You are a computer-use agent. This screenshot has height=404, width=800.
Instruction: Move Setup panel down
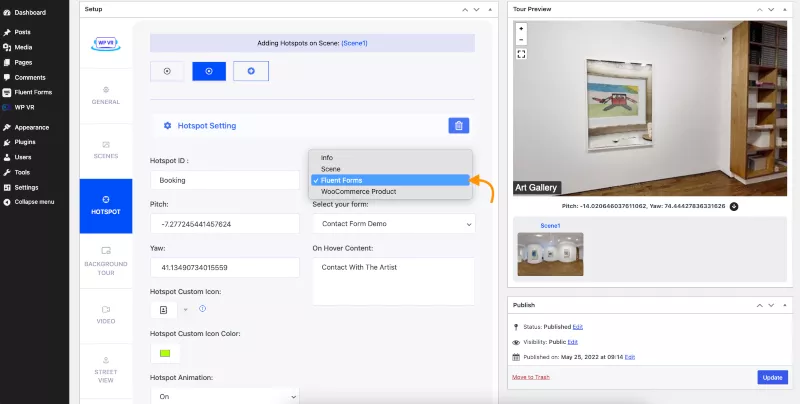tap(476, 9)
